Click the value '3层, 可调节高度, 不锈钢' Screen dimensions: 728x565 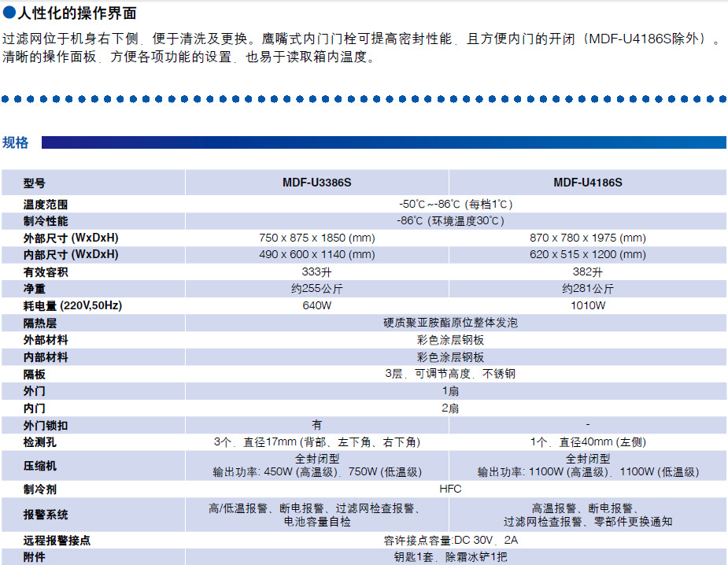(x=450, y=374)
